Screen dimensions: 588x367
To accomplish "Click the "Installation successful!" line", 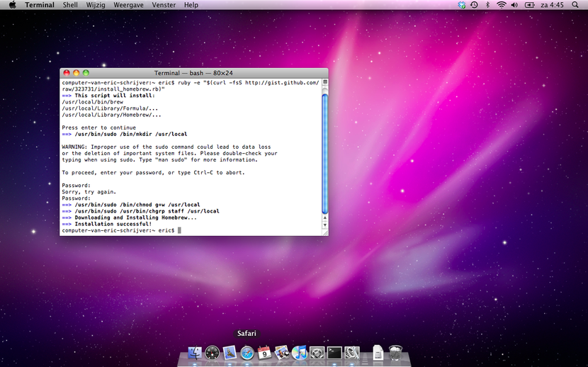I will [106, 224].
